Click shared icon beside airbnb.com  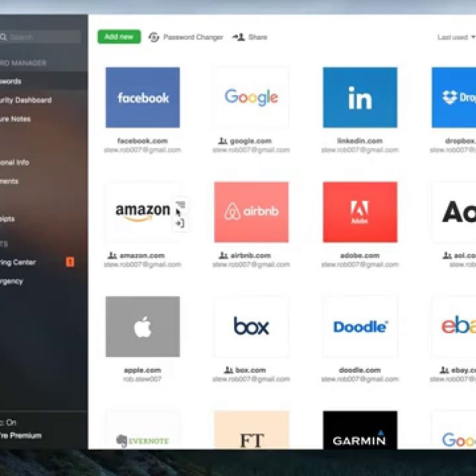click(223, 255)
